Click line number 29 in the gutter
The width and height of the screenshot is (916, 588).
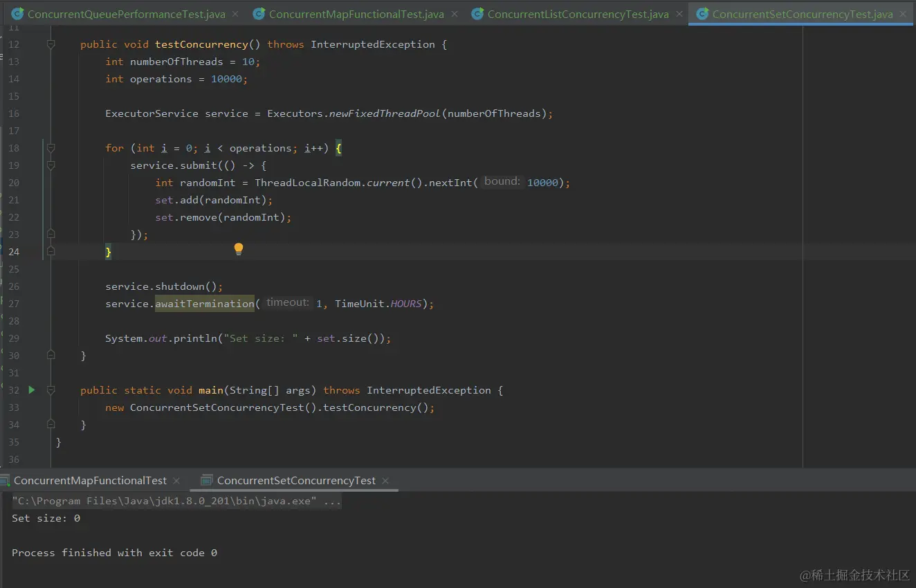point(14,338)
